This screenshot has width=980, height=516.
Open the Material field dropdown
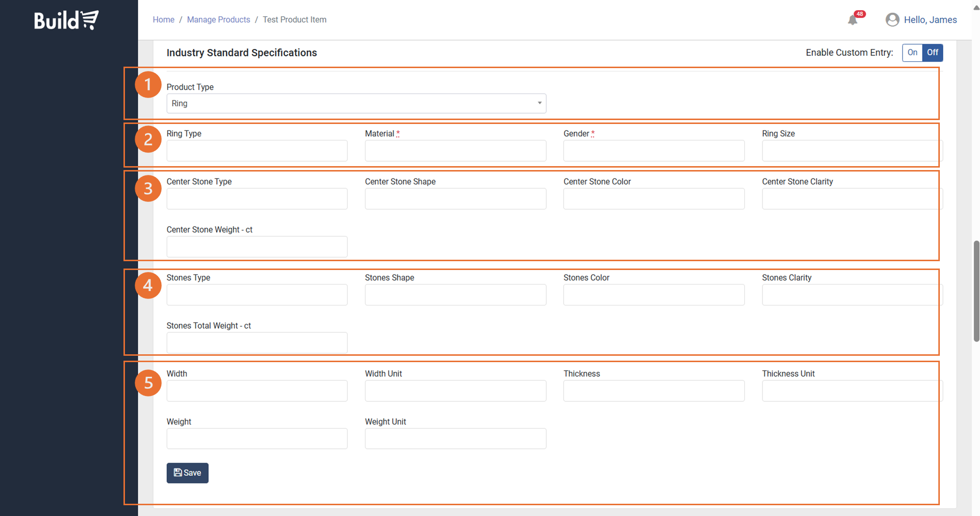455,151
